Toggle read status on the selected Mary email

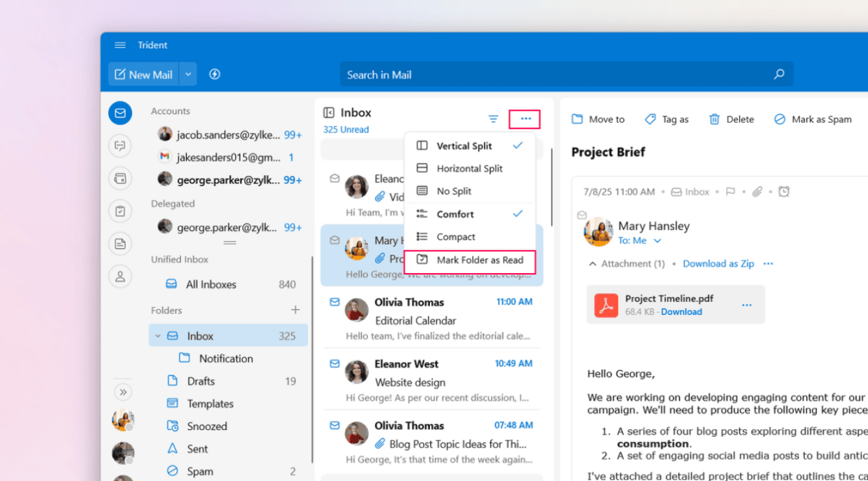(334, 240)
